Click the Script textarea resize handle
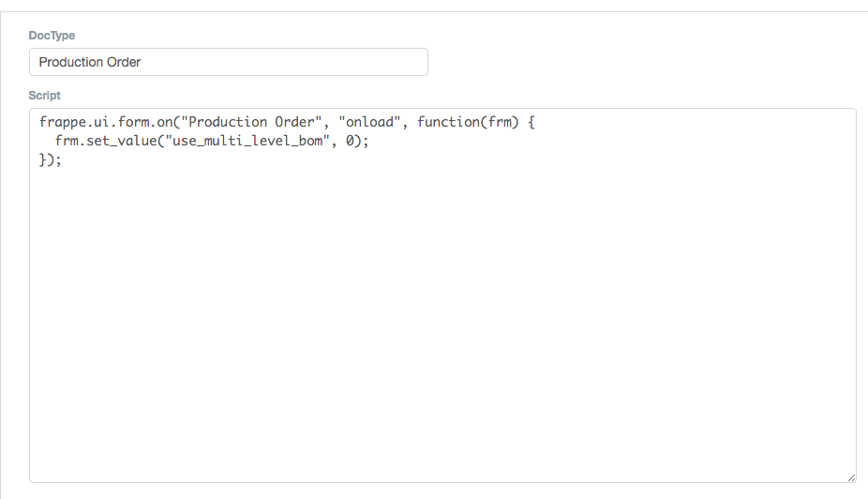 [x=851, y=477]
